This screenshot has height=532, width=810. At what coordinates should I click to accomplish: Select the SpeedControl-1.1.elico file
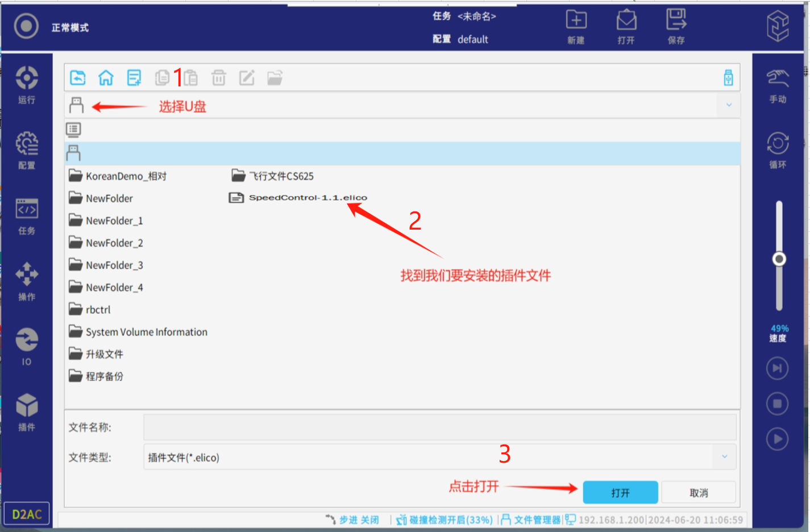tap(307, 198)
